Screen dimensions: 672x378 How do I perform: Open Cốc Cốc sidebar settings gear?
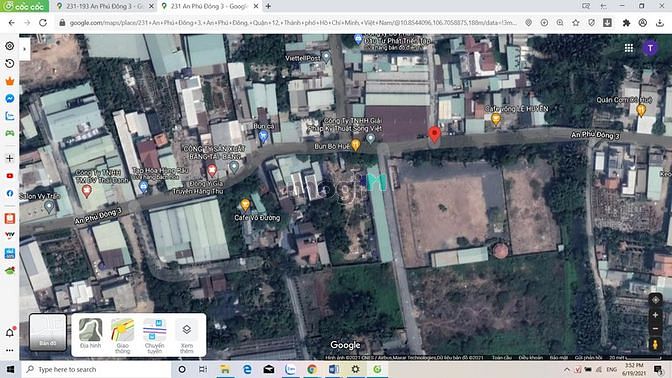pos(9,46)
